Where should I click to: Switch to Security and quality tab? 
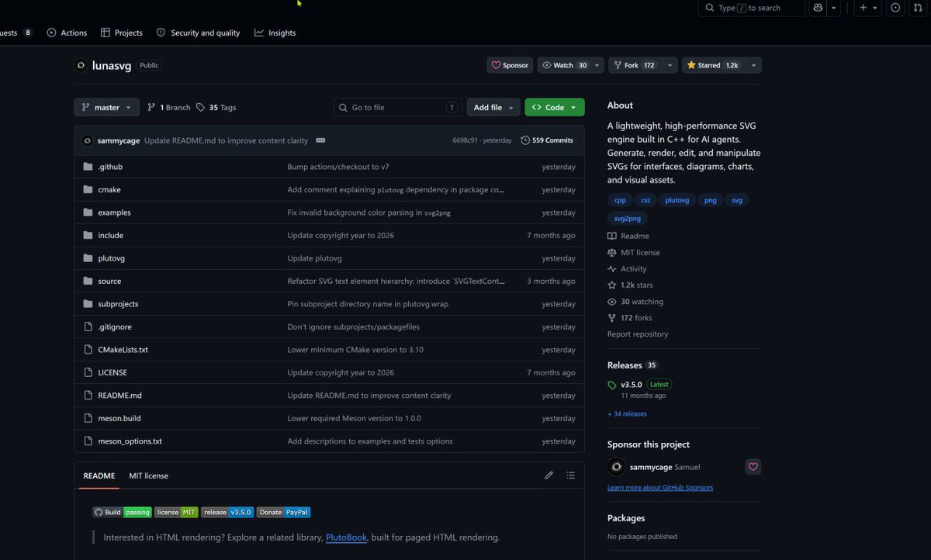tap(198, 33)
